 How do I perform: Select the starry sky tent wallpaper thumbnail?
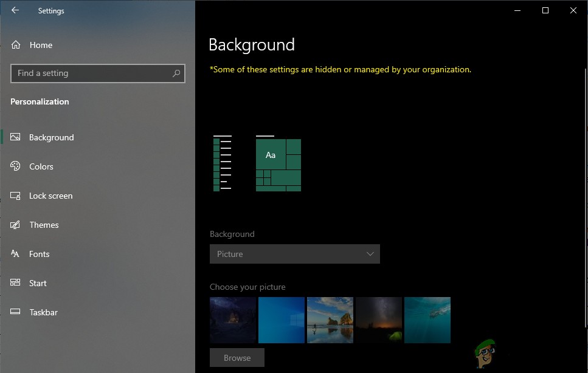(379, 320)
